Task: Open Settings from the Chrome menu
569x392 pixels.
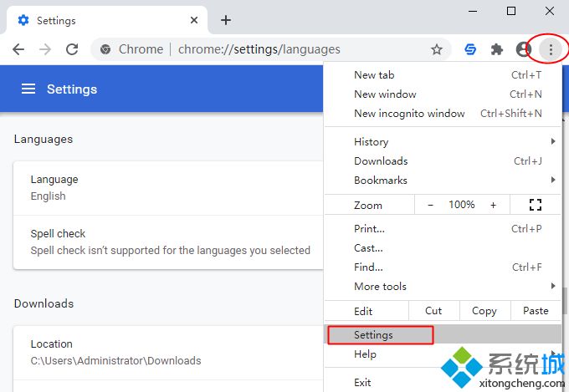Action: [443, 334]
